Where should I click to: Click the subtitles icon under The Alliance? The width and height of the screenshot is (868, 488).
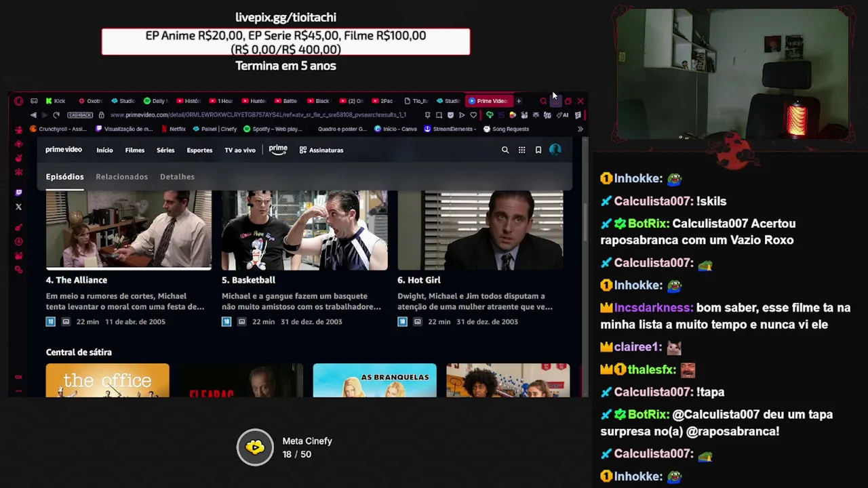click(66, 321)
